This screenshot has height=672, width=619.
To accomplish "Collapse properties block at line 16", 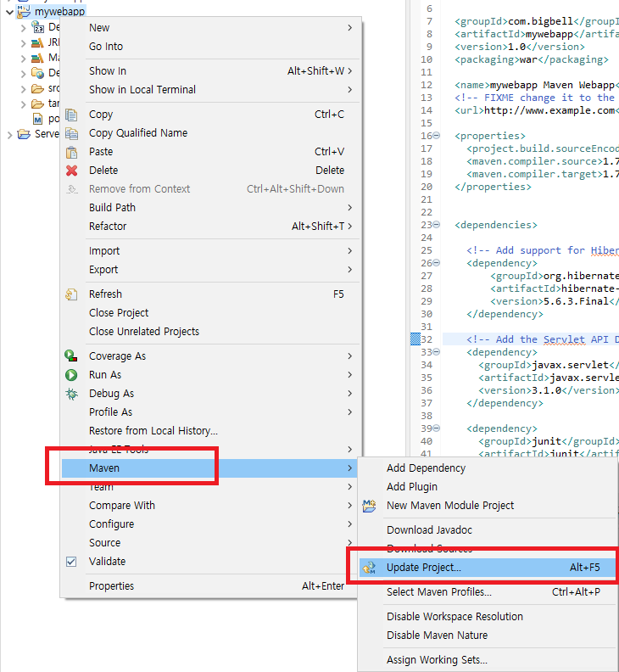I will [437, 136].
